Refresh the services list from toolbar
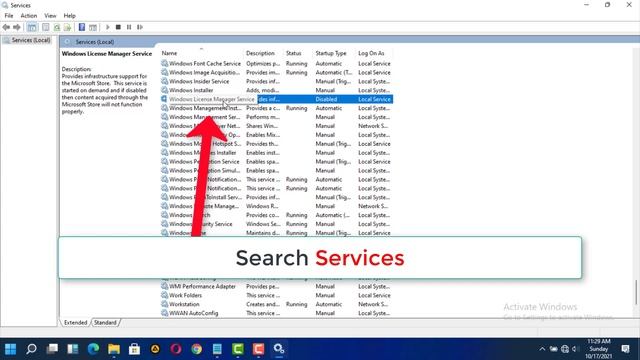 point(57,27)
